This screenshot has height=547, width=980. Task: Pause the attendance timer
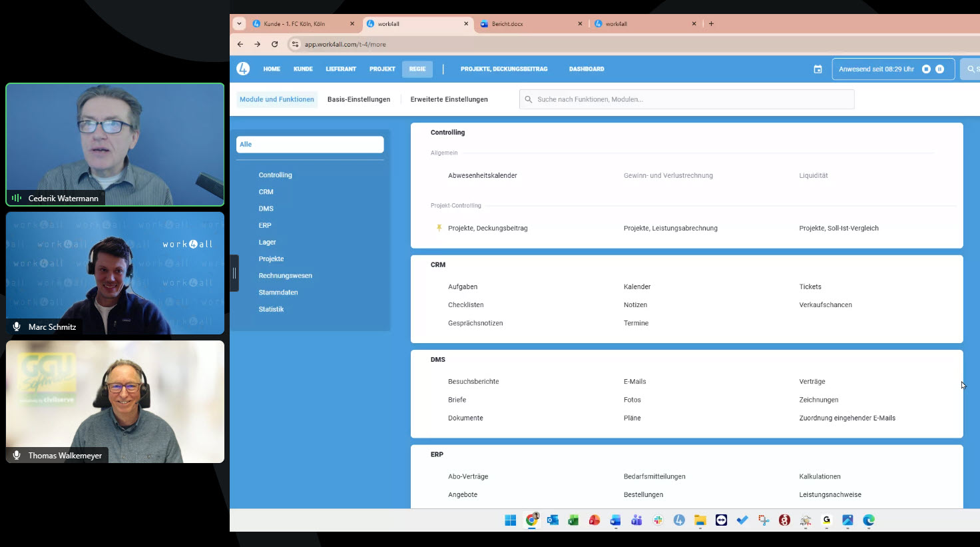coord(939,69)
